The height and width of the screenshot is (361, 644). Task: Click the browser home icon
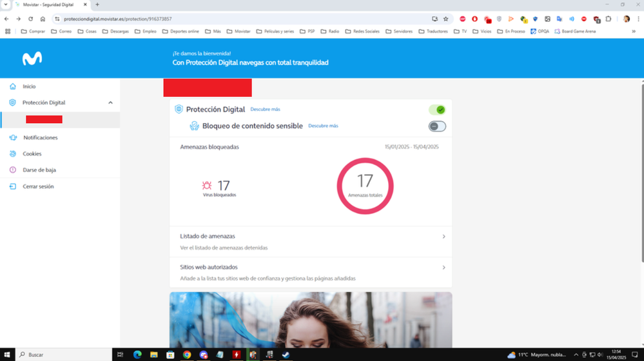click(x=43, y=19)
